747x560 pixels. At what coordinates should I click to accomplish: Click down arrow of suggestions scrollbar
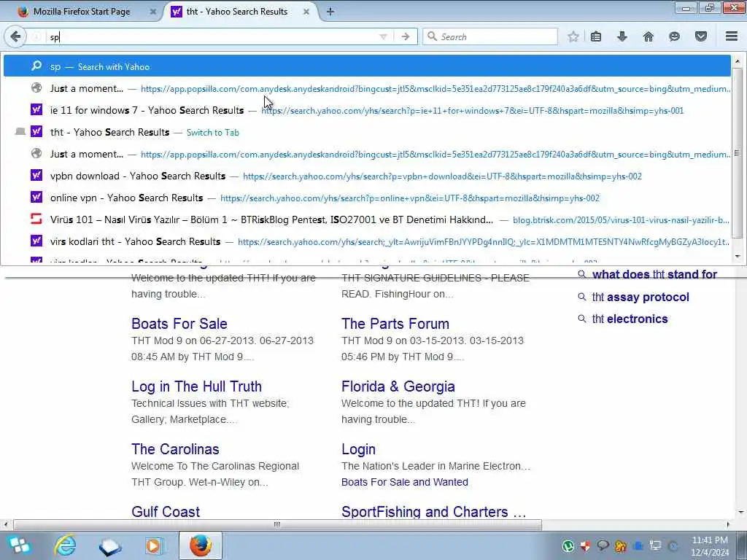click(737, 257)
